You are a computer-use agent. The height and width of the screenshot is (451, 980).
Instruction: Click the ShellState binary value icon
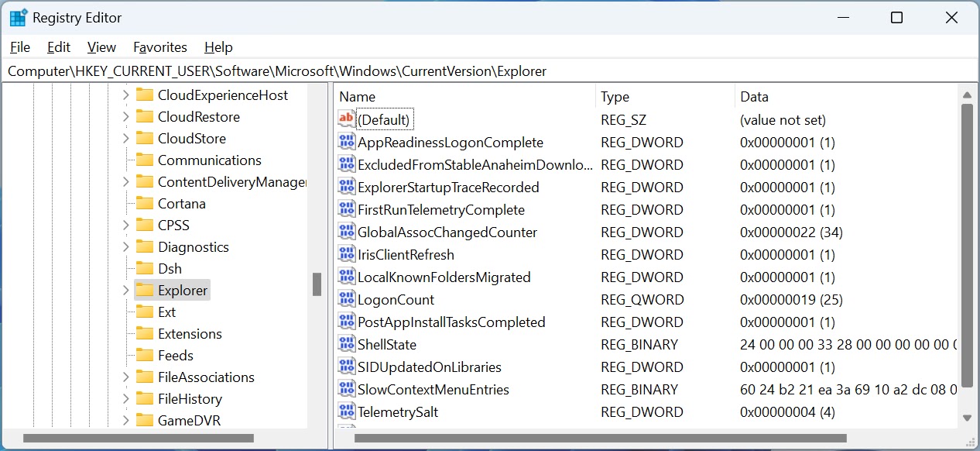pos(346,344)
